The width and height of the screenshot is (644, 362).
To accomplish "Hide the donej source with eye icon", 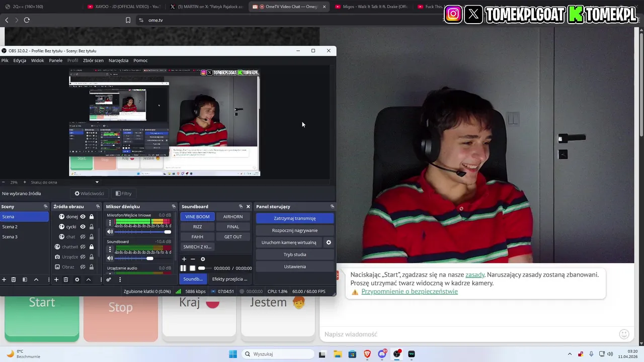I will tap(83, 217).
